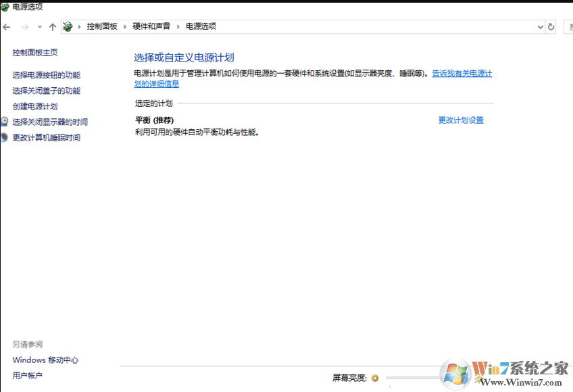This screenshot has width=573, height=392.
Task: Open 选择电源按钮的功能 link
Action: coord(46,75)
